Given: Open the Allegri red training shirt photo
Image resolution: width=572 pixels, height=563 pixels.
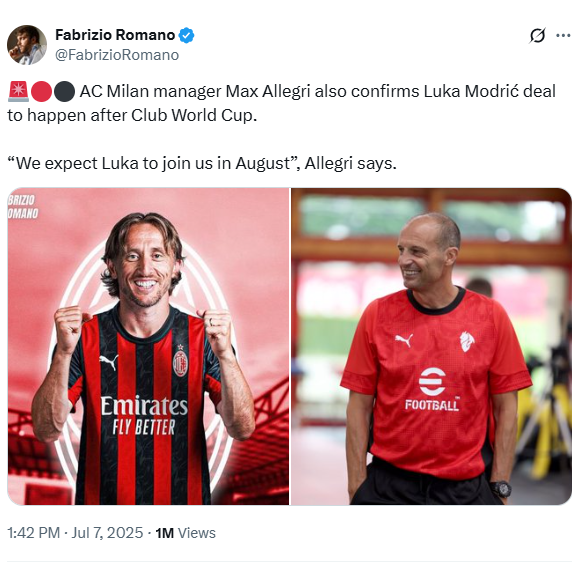Looking at the screenshot, I should (x=431, y=346).
